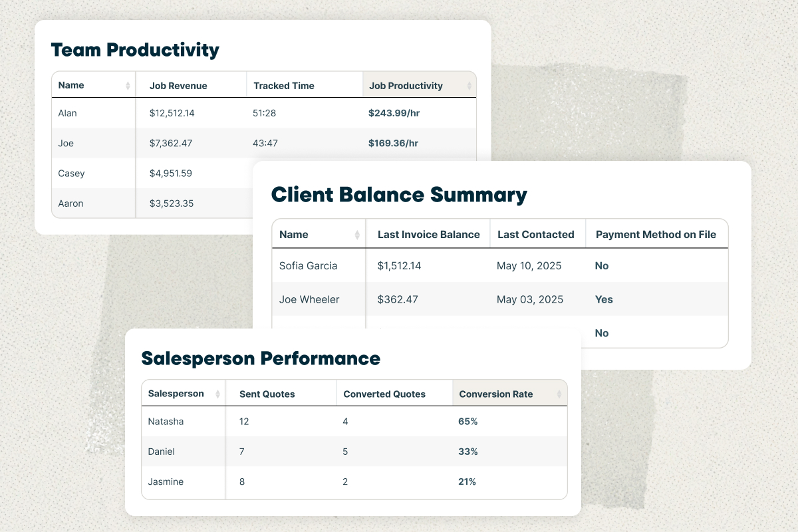Select the Job Revenue column header

pyautogui.click(x=178, y=86)
